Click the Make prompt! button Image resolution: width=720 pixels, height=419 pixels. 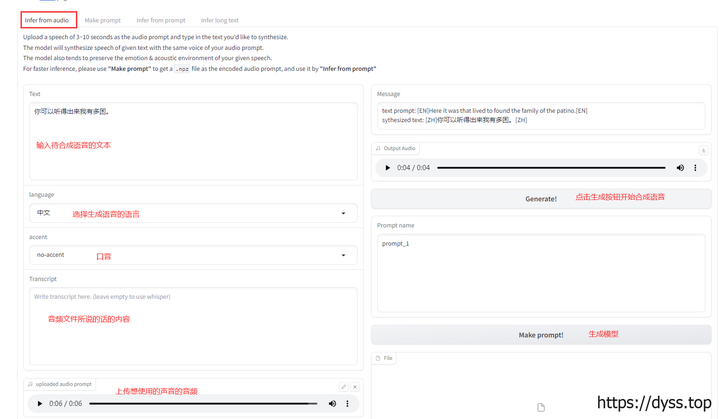click(x=541, y=335)
